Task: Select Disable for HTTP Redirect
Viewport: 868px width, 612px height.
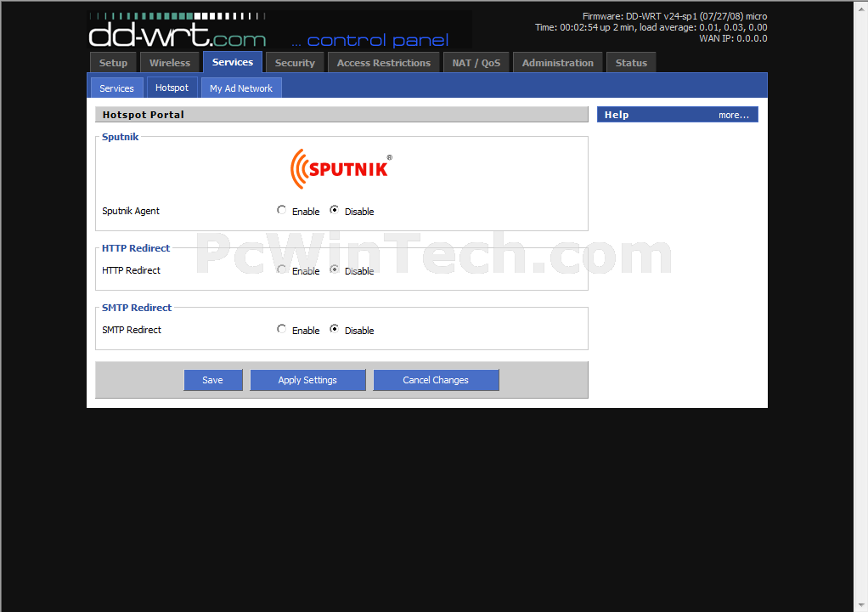Action: tap(335, 269)
